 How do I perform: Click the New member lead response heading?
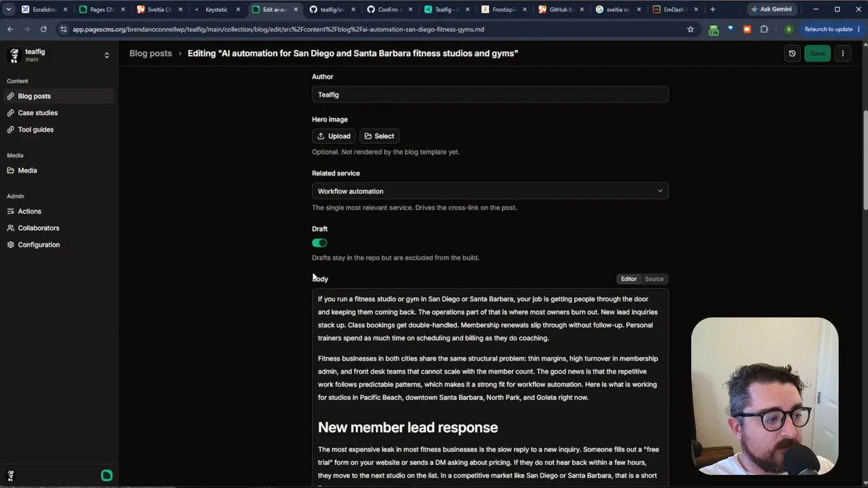pos(408,428)
